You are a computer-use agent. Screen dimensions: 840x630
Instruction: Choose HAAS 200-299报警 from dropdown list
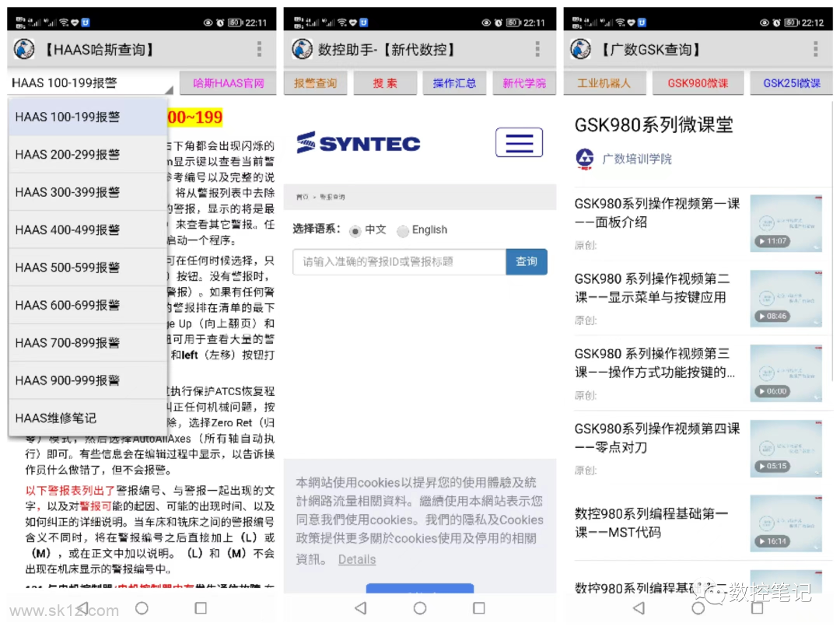[89, 154]
